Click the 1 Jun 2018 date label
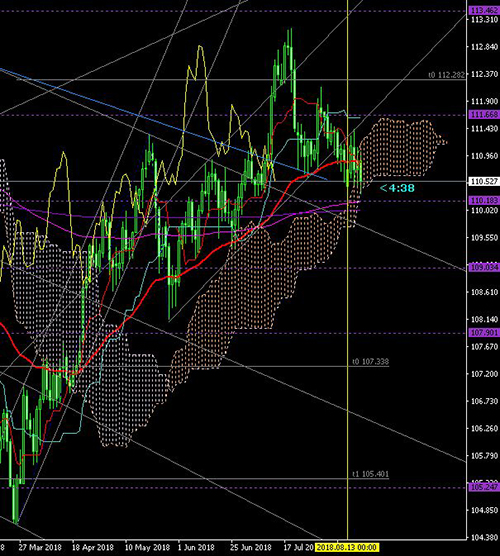Screen dimensions: 500x556 pyautogui.click(x=197, y=547)
